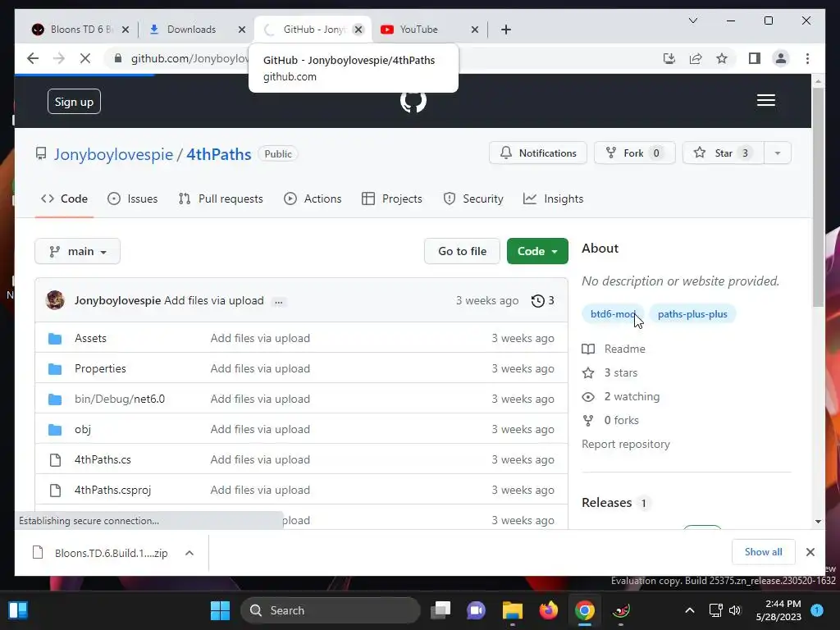Click the Windows taskbar Search box

coord(331,610)
